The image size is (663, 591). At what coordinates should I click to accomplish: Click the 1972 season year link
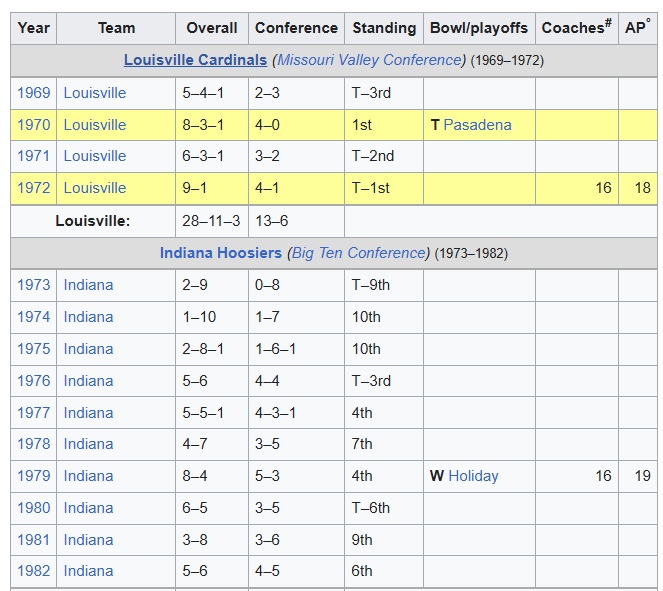[33, 188]
